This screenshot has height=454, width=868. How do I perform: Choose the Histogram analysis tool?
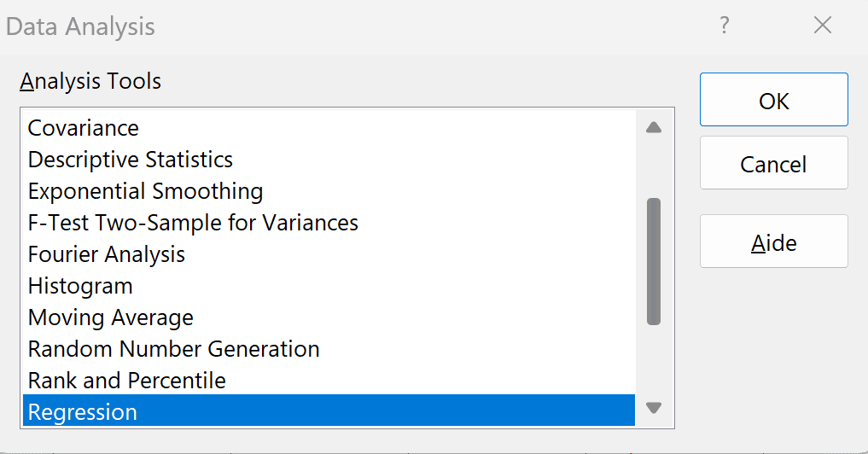[80, 286]
